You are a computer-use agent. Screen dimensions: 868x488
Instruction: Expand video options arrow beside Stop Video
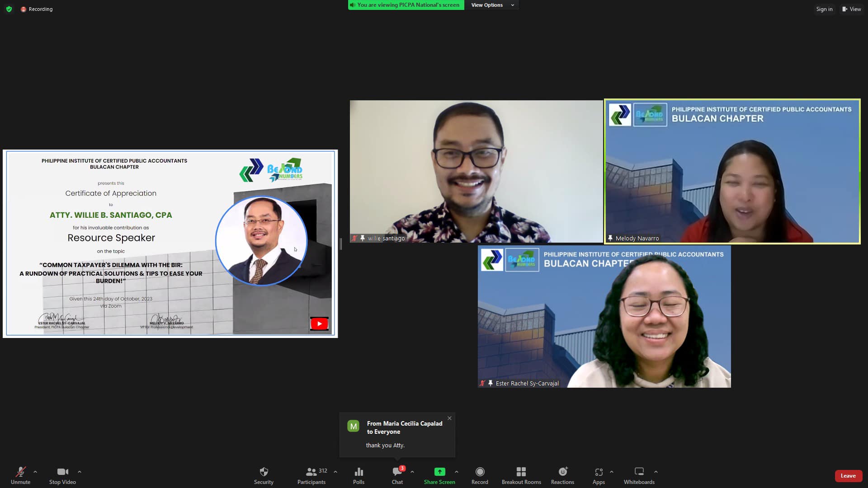[80, 472]
